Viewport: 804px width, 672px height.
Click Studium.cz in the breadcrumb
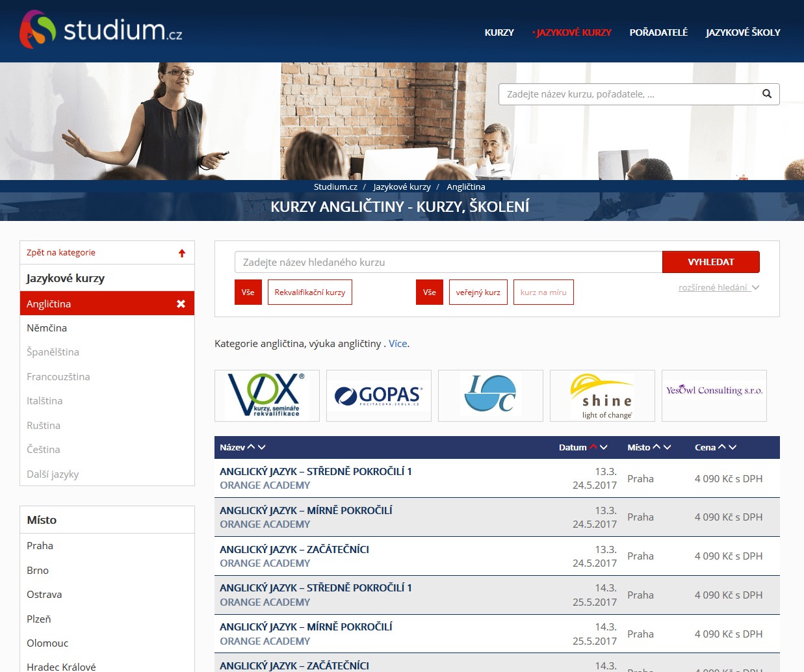coord(335,187)
